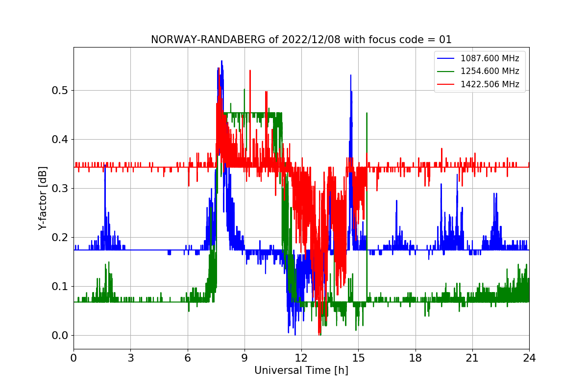This screenshot has height=392, width=588.
Task: Click x-axis tick label '18'
Action: click(415, 358)
